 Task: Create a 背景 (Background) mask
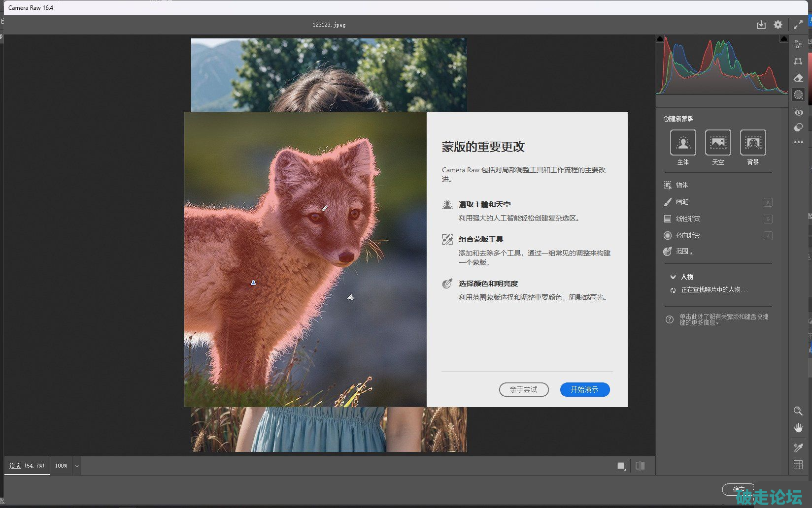tap(753, 143)
